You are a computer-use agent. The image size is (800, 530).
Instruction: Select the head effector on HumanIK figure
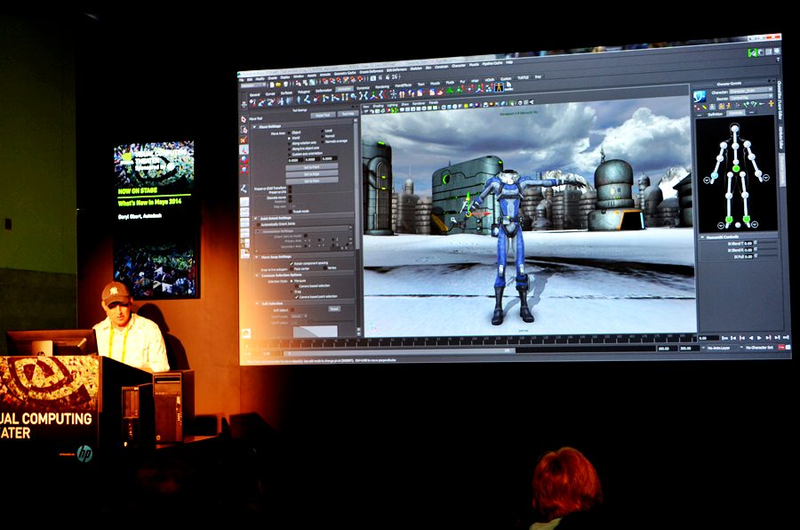(735, 128)
